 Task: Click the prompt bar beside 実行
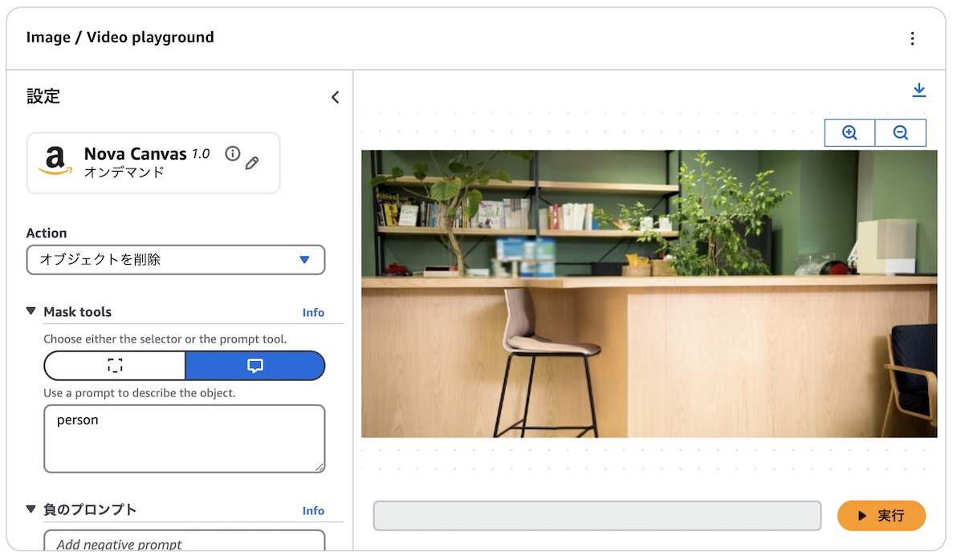(597, 516)
